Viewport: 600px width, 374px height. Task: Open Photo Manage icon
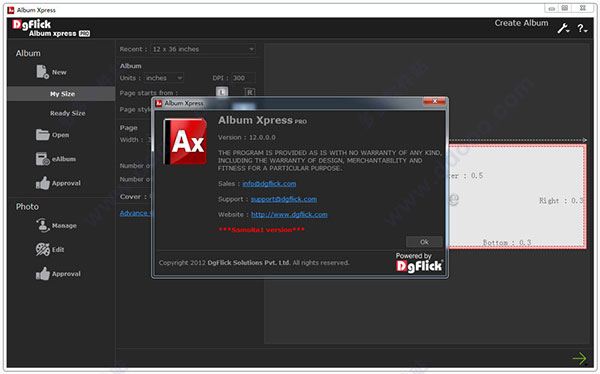pyautogui.click(x=42, y=225)
